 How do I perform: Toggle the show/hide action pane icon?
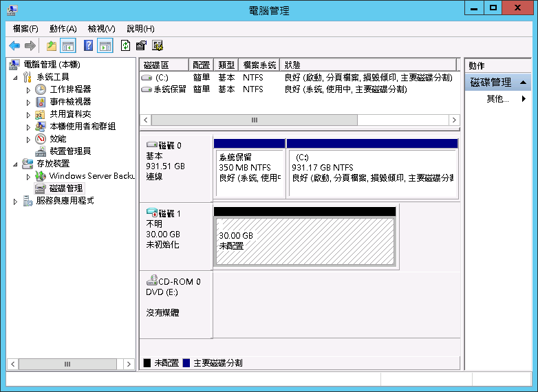[105, 46]
